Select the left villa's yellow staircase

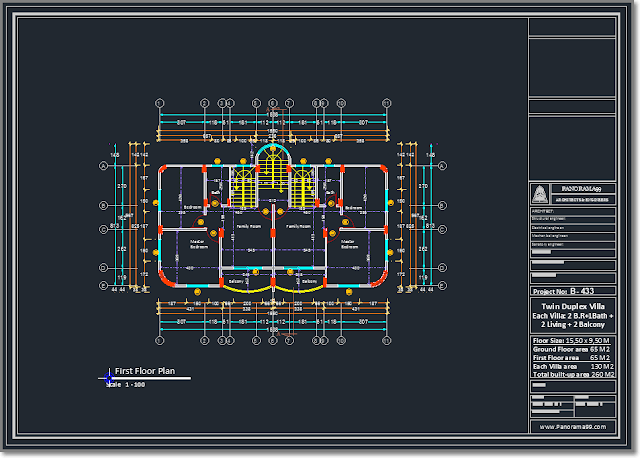tap(243, 187)
